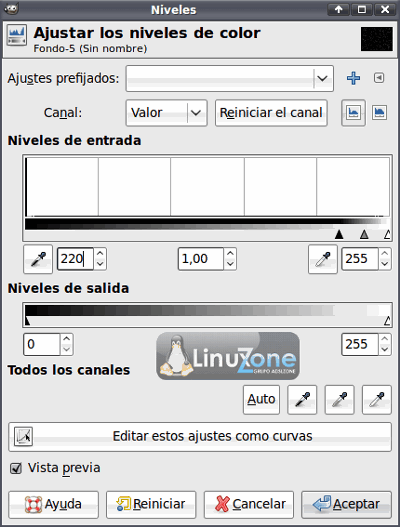Click Reiniciar el canal button
The width and height of the screenshot is (400, 527).
point(271,113)
